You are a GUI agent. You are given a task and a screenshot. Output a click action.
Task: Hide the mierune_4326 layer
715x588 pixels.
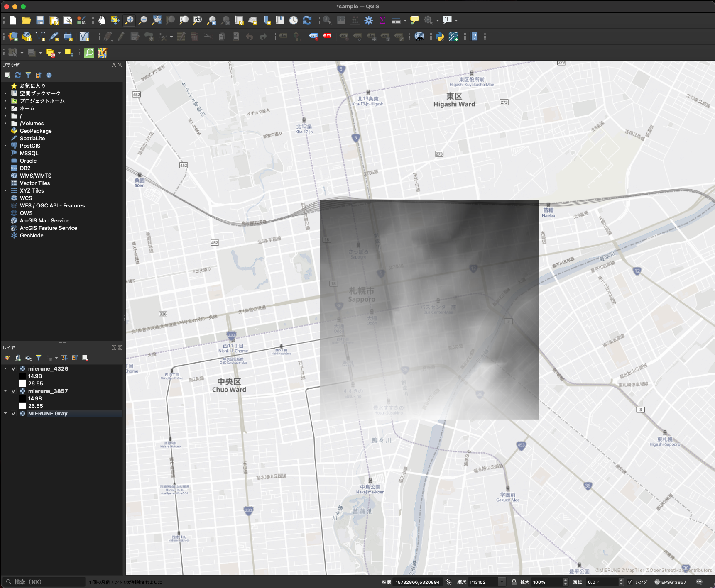click(x=13, y=368)
